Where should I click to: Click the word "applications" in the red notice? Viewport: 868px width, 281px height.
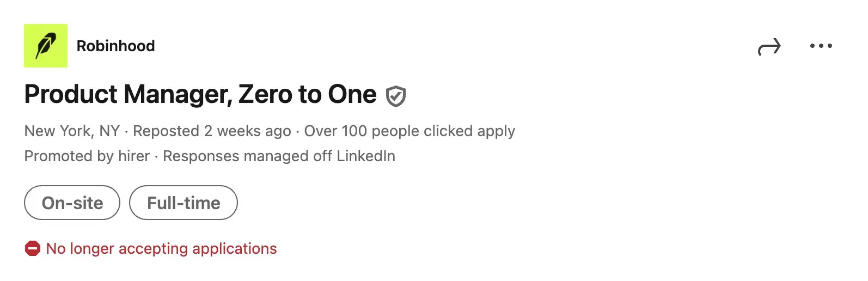(x=235, y=249)
